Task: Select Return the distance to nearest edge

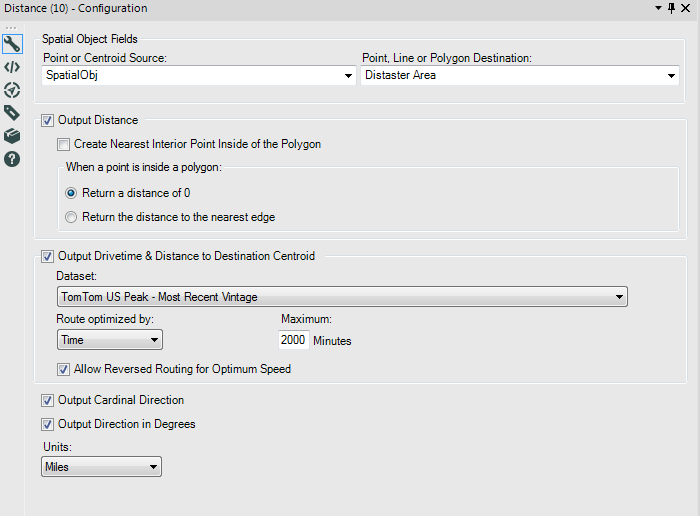Action: coord(71,217)
